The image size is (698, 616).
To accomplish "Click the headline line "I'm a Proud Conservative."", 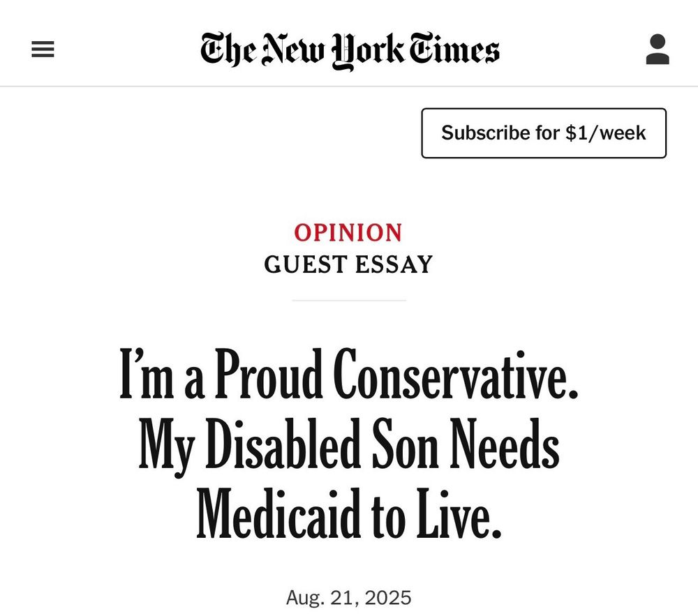I will 349,376.
